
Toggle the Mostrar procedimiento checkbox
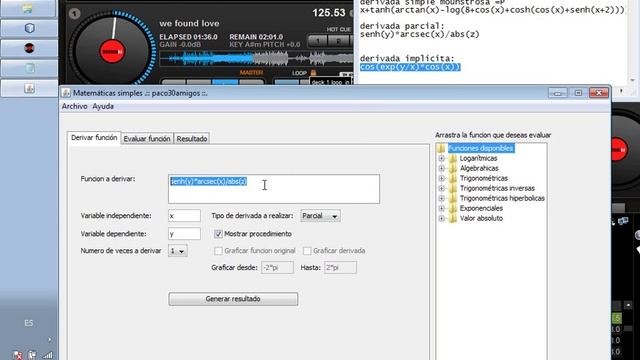click(218, 234)
